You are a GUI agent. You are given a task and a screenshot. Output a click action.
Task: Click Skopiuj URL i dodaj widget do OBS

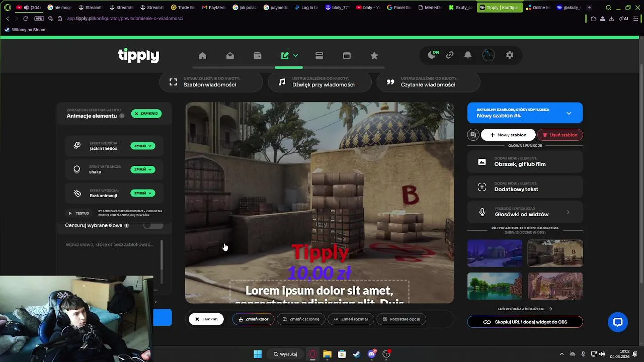tap(525, 322)
